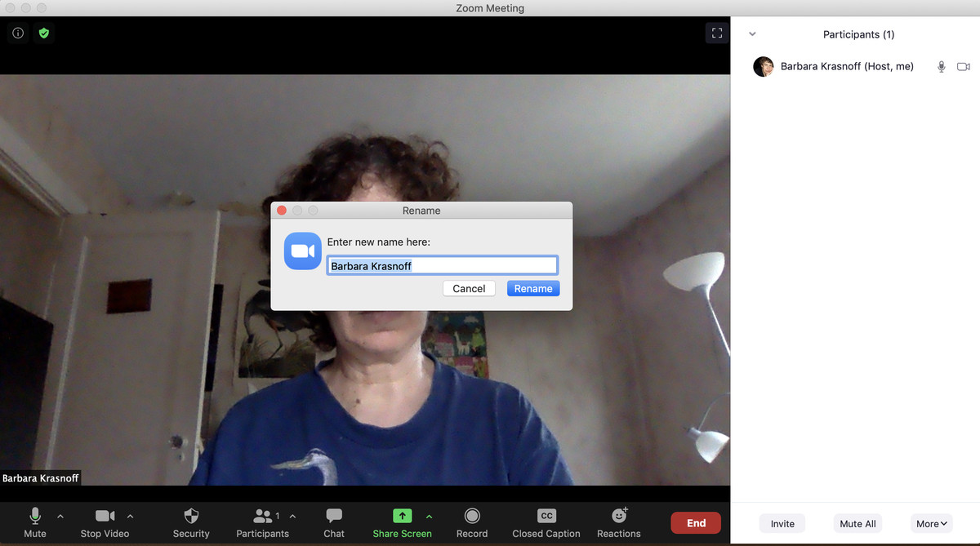Screen dimensions: 980x546
Task: Open the meeting information icon
Action: 18,33
